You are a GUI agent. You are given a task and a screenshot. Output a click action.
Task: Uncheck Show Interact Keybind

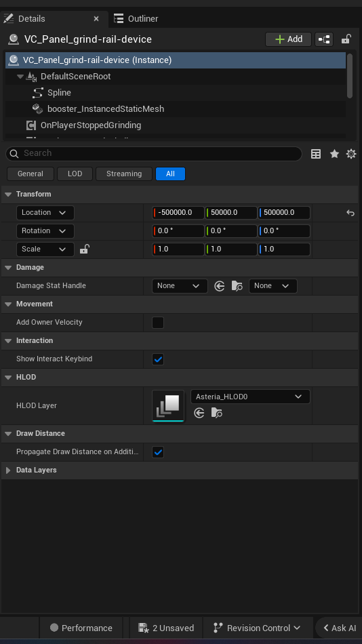158,359
